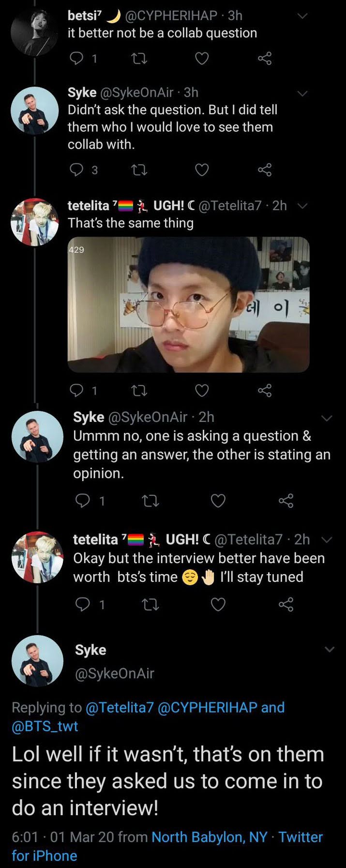Share tetelita's tweet with the photo
346x868 pixels.
click(x=264, y=390)
